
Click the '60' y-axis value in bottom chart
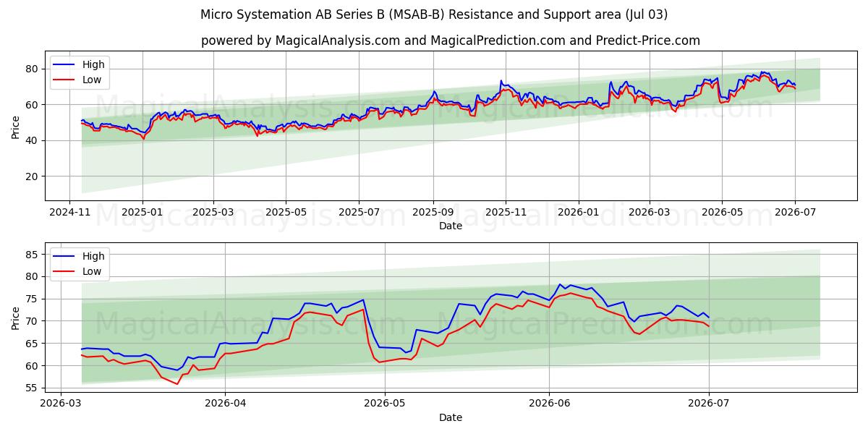tap(33, 366)
